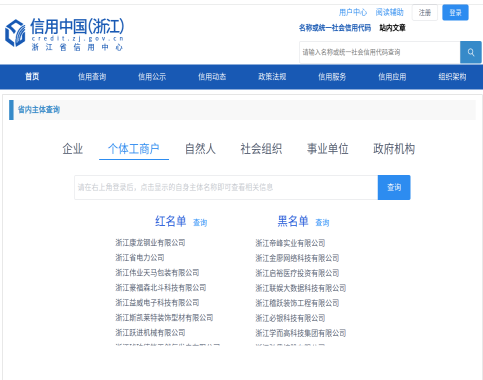Click the 黑名单 heading
Image resolution: width=483 pixels, height=380 pixels.
click(x=293, y=221)
